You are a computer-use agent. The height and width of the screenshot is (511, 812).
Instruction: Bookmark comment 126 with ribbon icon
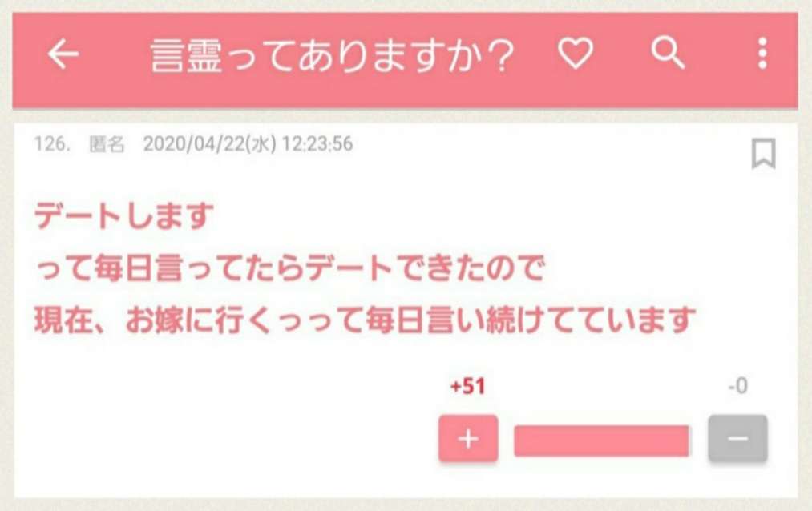[x=763, y=153]
